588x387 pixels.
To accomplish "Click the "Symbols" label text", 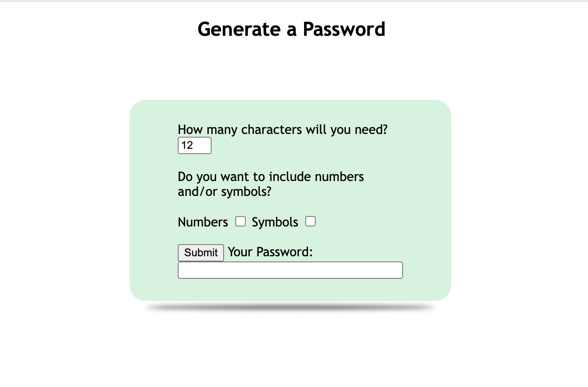I will 275,222.
